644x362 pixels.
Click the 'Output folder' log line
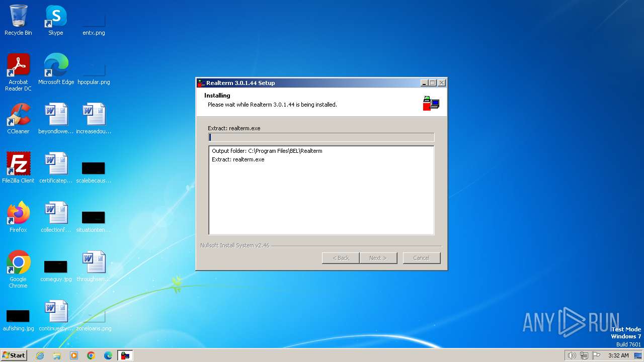coord(267,151)
